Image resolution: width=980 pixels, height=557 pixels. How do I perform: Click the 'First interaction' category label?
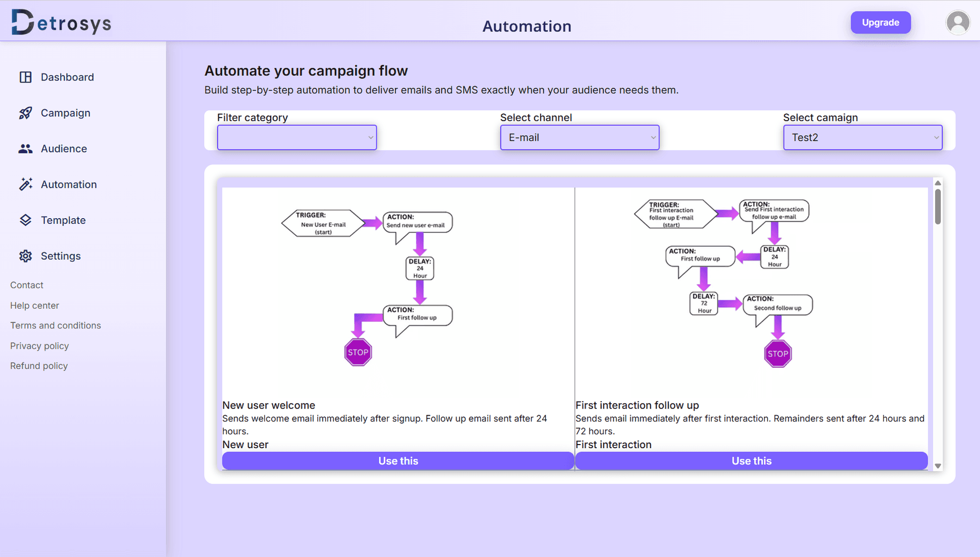point(613,445)
